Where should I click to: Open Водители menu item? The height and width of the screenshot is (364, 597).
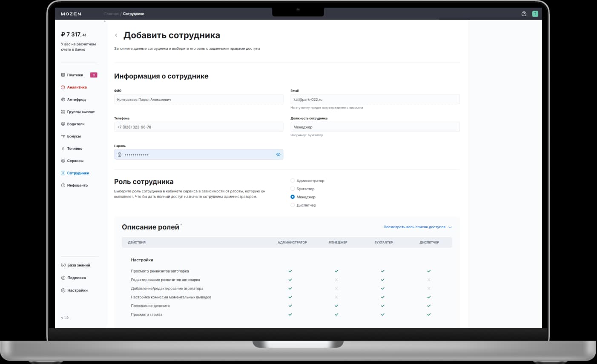click(x=76, y=124)
